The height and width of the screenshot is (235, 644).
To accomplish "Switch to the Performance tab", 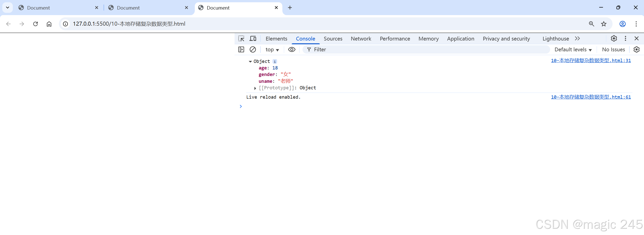I will coord(395,39).
